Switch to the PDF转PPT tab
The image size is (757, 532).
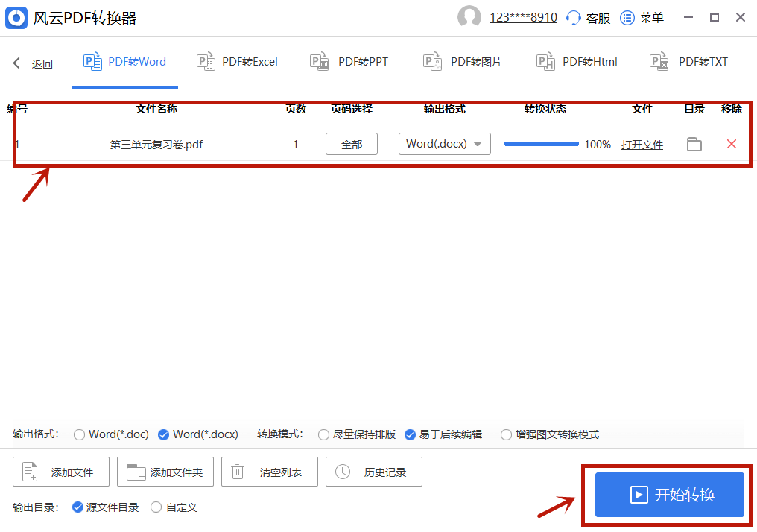pos(349,62)
